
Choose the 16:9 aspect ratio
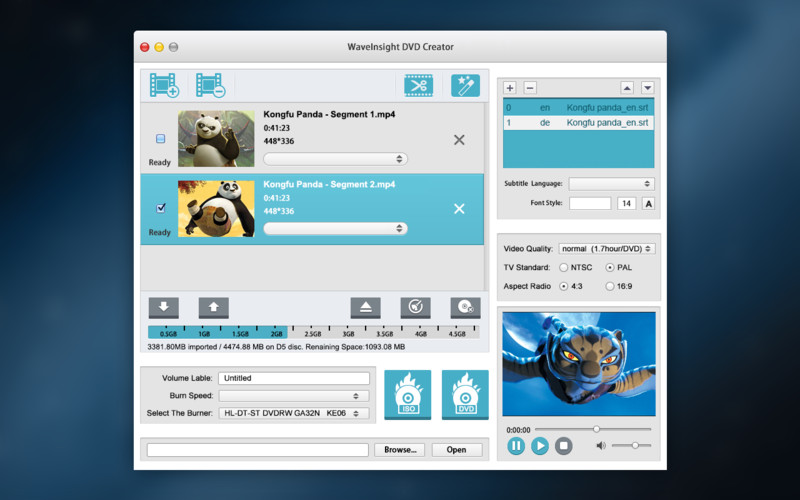point(610,286)
